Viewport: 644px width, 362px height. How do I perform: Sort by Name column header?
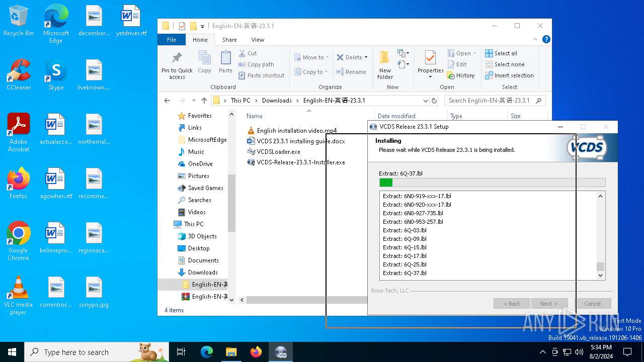pyautogui.click(x=255, y=116)
